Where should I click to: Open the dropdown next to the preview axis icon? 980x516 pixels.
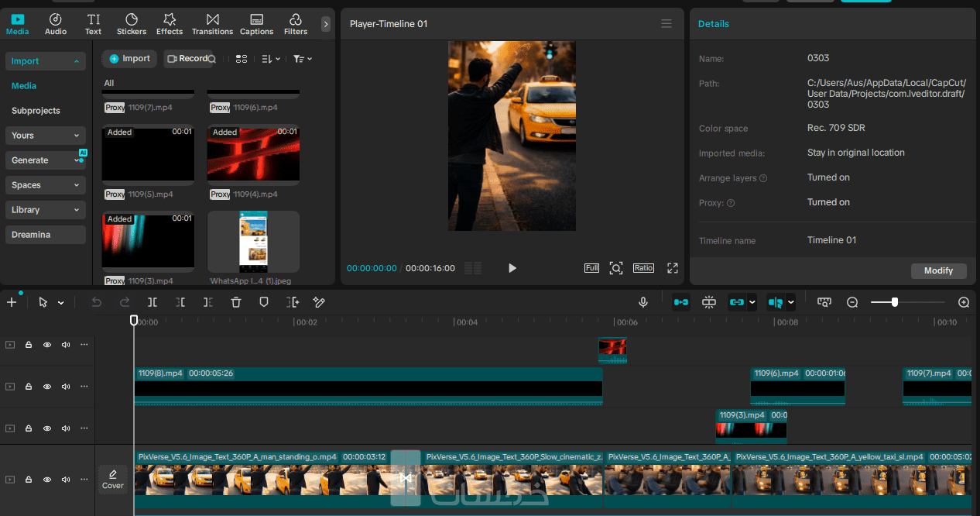[x=790, y=303]
